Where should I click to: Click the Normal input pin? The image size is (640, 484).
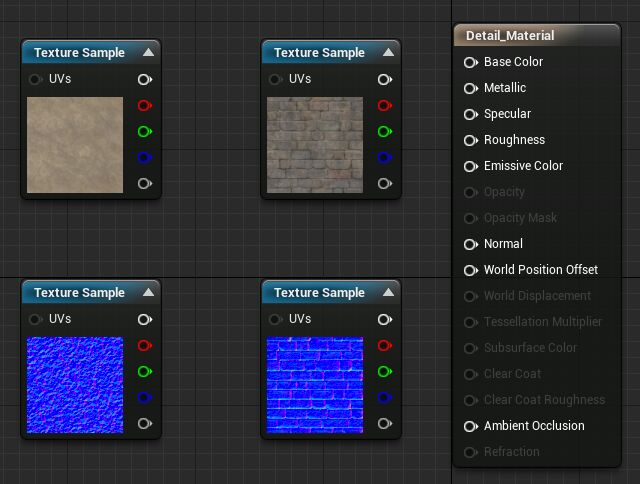click(471, 244)
